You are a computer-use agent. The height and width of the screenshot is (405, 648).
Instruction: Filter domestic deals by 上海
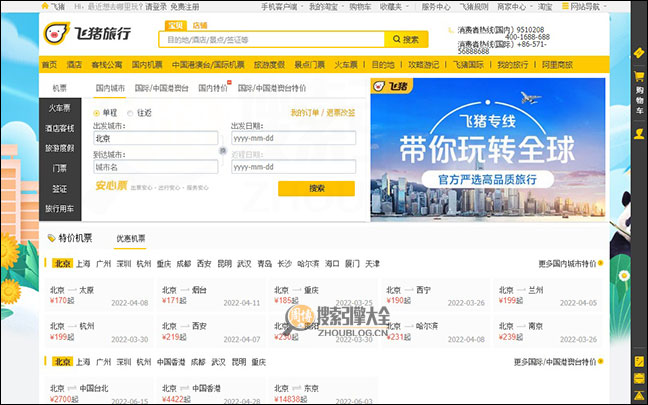pos(83,264)
